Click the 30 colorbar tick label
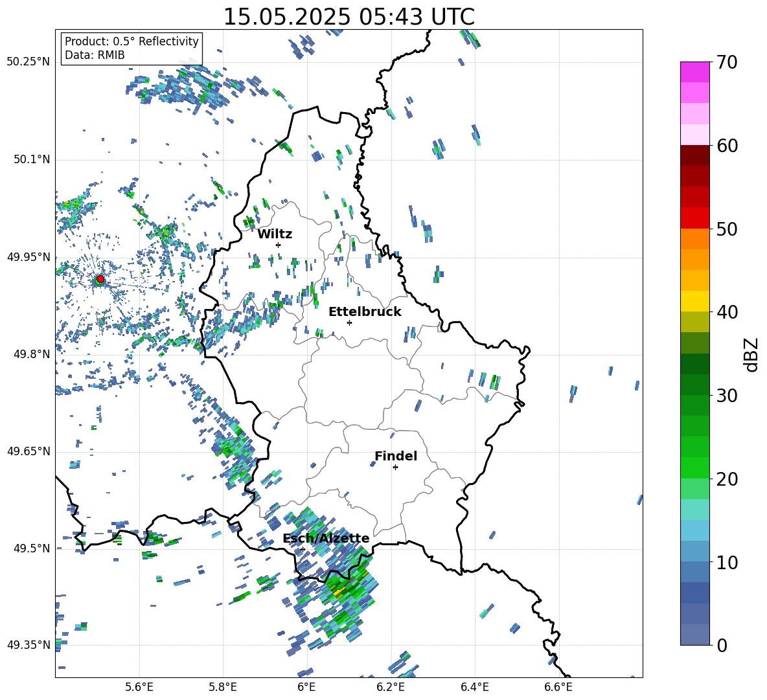This screenshot has height=700, width=767. [x=727, y=396]
